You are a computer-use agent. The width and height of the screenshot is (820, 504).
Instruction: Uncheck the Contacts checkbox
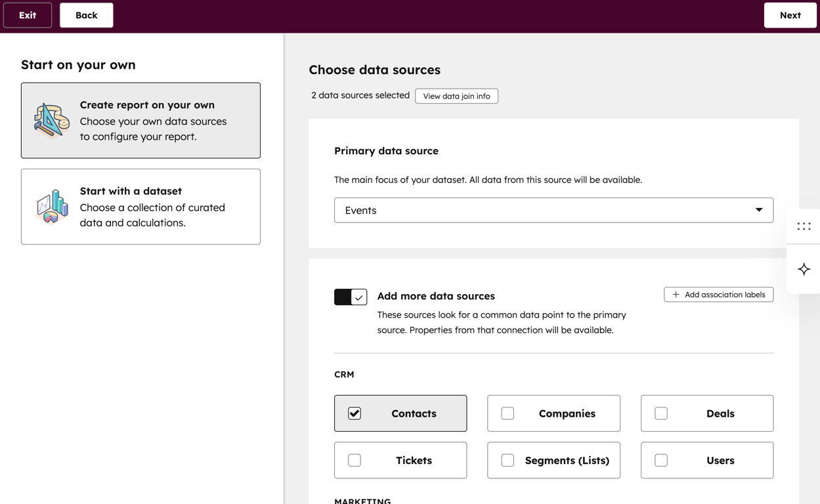pyautogui.click(x=355, y=413)
